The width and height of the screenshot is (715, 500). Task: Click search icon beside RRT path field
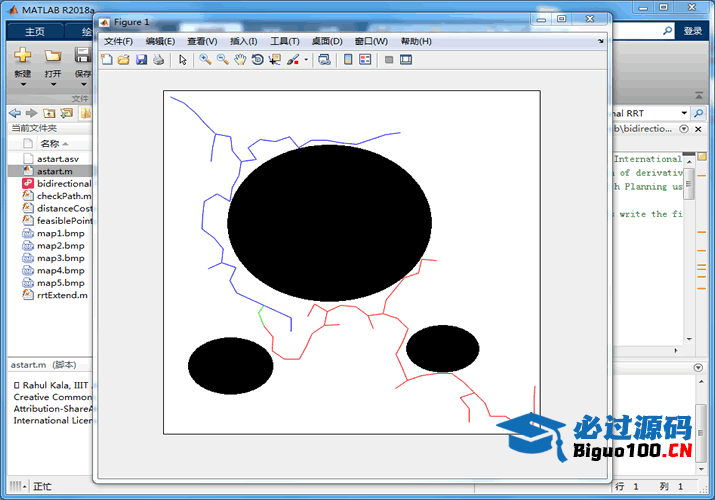[x=698, y=113]
